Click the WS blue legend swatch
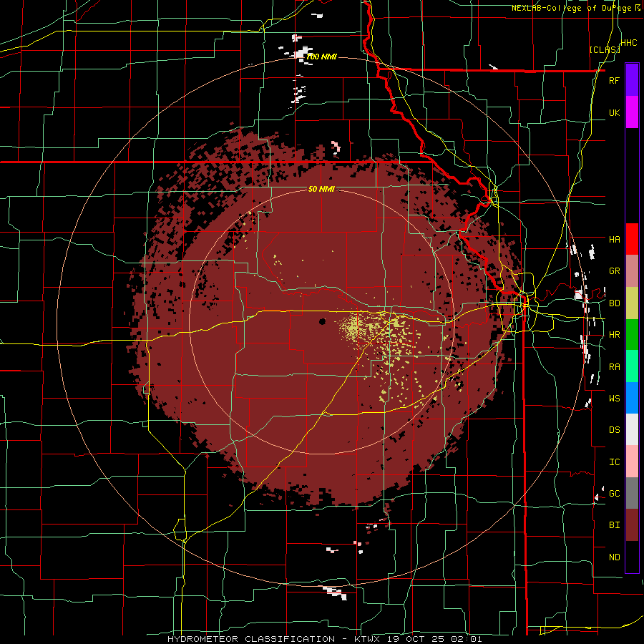644x644 pixels. point(632,398)
